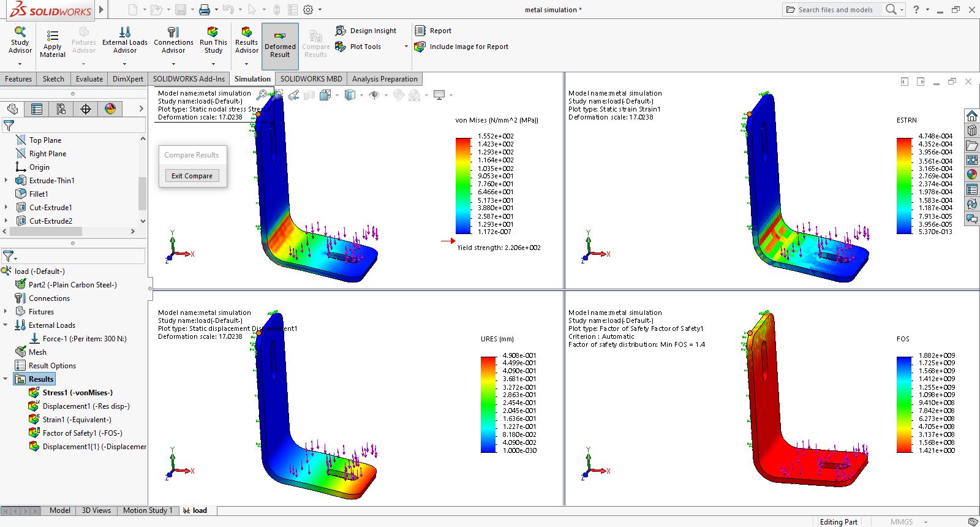
Task: Open the Analysis Preparation tab
Action: tap(385, 79)
